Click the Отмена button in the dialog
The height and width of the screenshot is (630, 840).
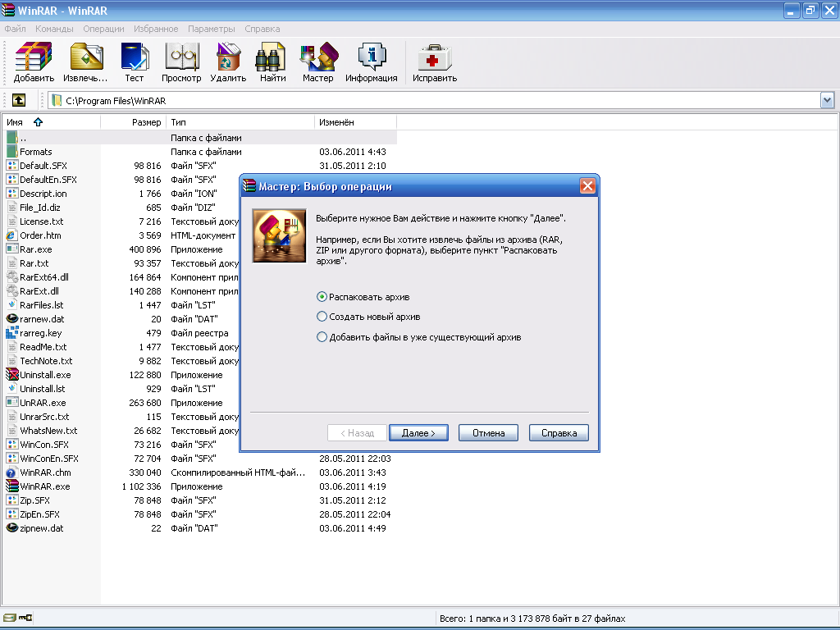[x=487, y=433]
